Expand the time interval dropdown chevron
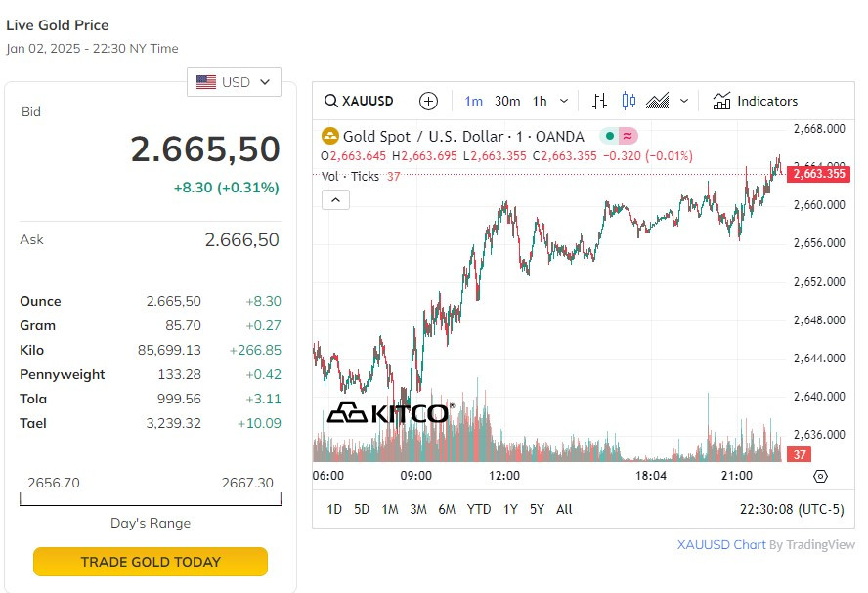This screenshot has height=593, width=868. click(x=564, y=101)
